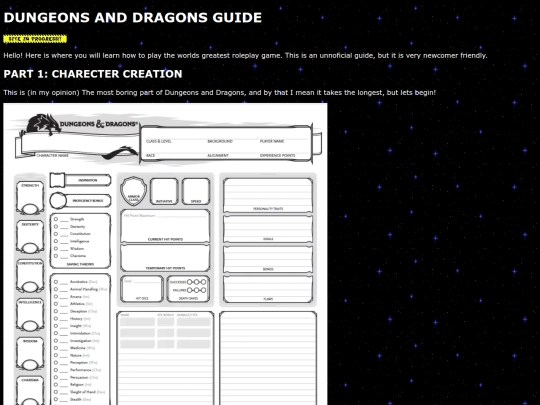Screen dimensions: 540x405
Task: Click the 'Athletics' skill label
Action: [x=77, y=304]
